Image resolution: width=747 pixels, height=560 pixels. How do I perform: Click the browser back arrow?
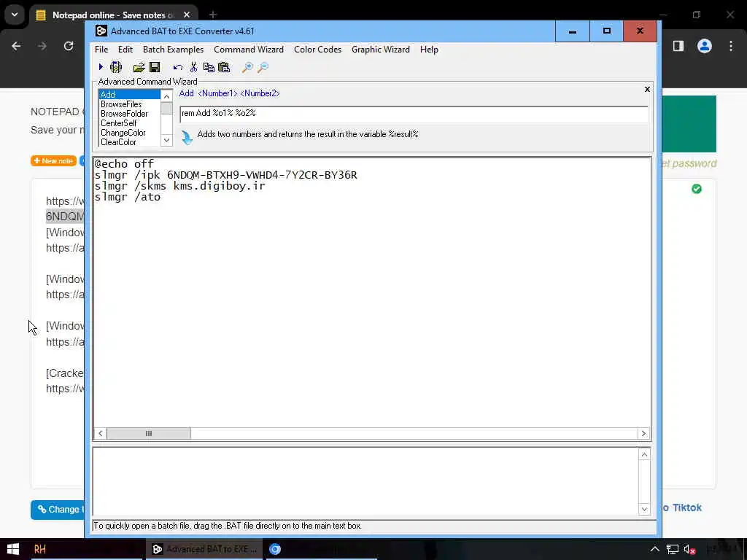16,46
